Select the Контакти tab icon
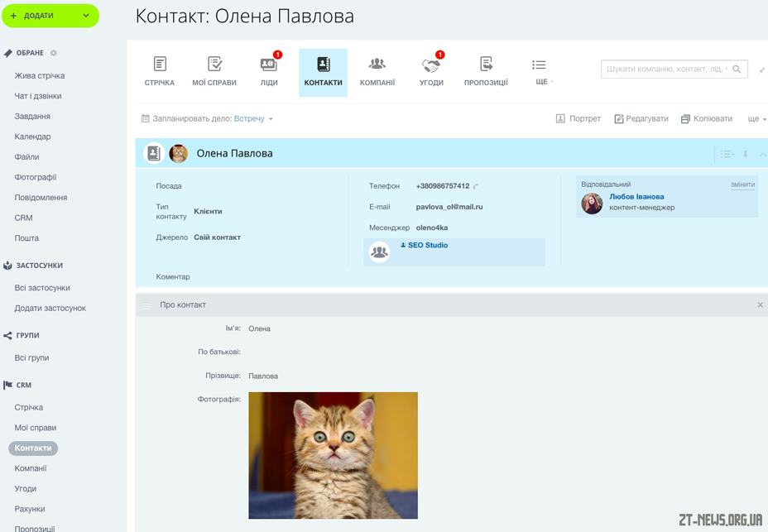The image size is (768, 532). 324,65
